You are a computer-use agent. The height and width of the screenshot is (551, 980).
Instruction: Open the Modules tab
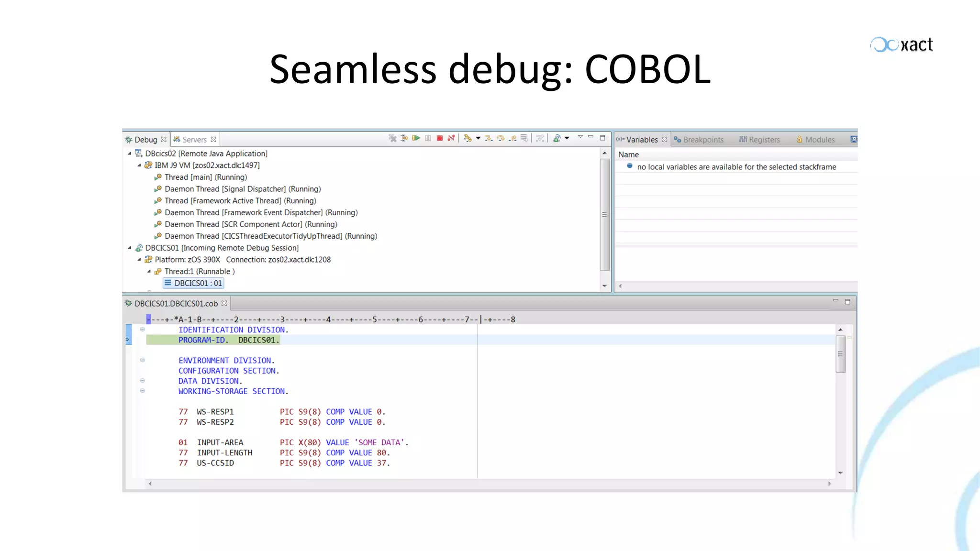(815, 140)
